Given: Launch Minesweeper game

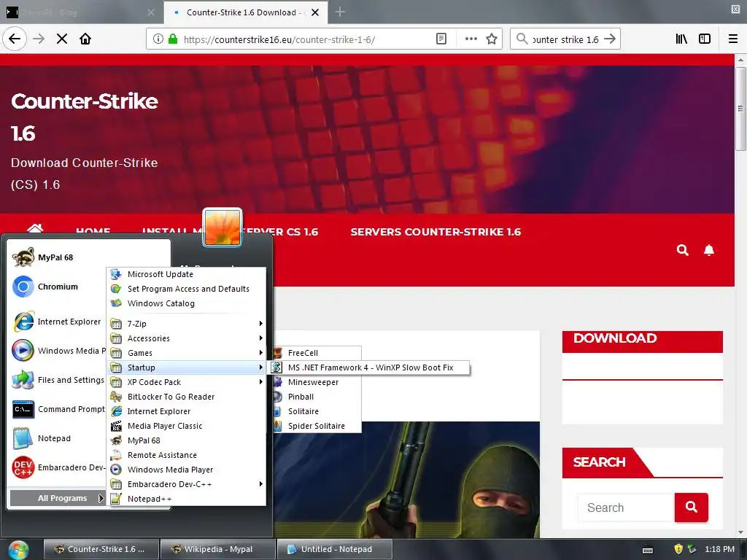Looking at the screenshot, I should [317, 382].
